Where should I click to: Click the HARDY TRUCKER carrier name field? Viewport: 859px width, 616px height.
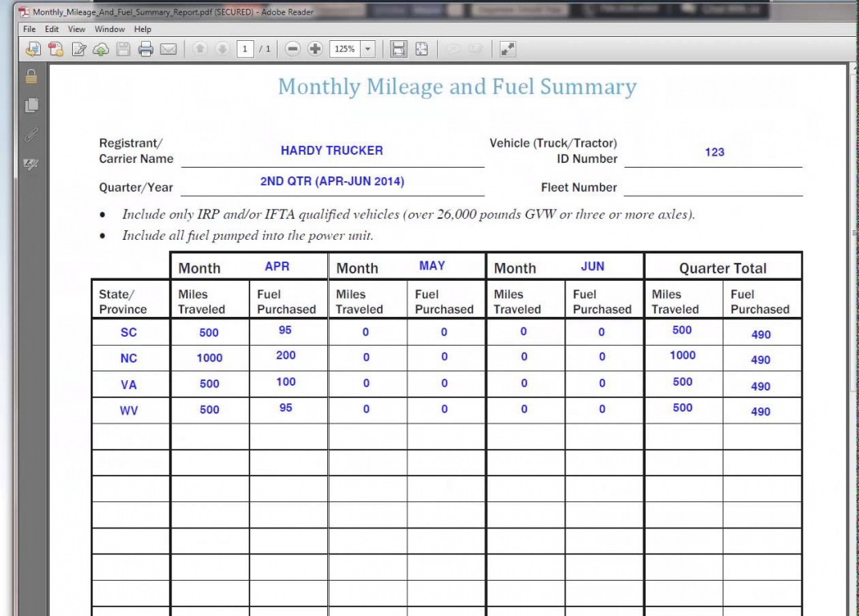tap(332, 151)
